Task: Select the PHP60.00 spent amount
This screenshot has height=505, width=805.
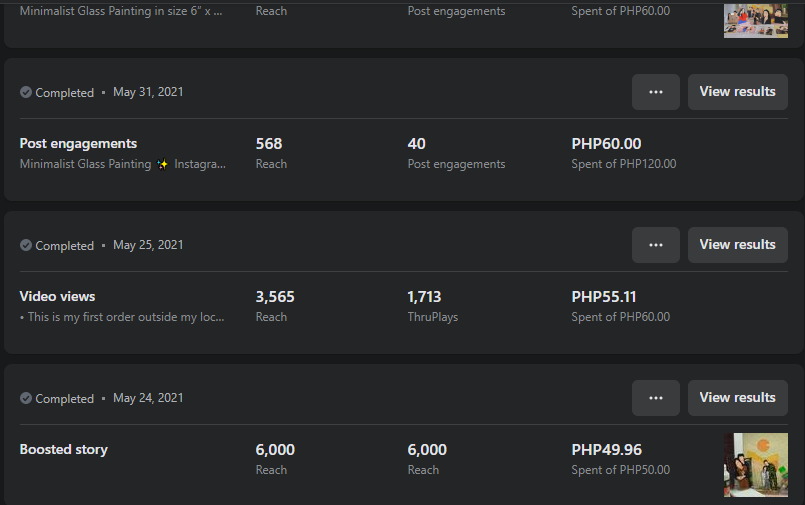Action: 606,144
